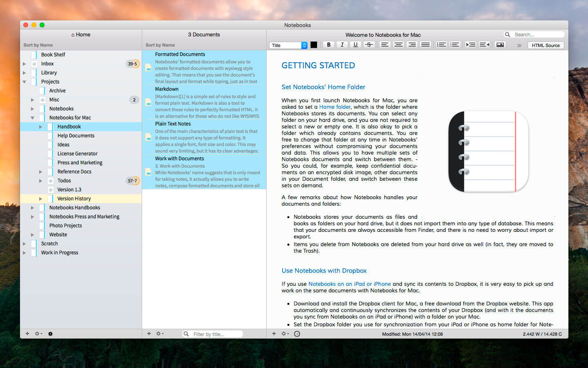Toggle the Inbox checkbox in the sidebar

(x=34, y=63)
